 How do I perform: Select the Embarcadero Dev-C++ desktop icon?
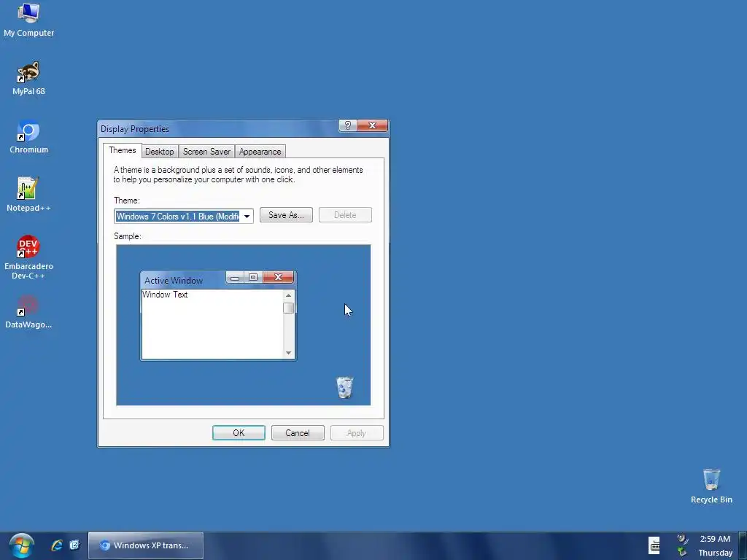click(x=28, y=257)
